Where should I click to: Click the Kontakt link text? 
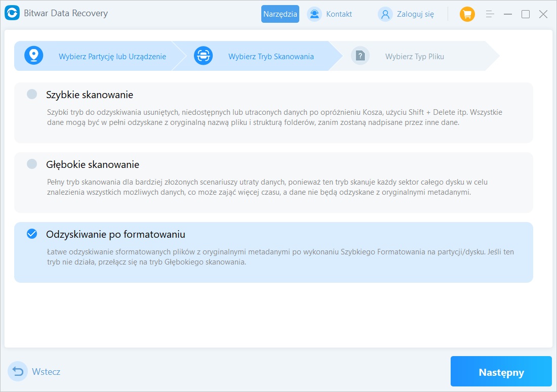(339, 14)
